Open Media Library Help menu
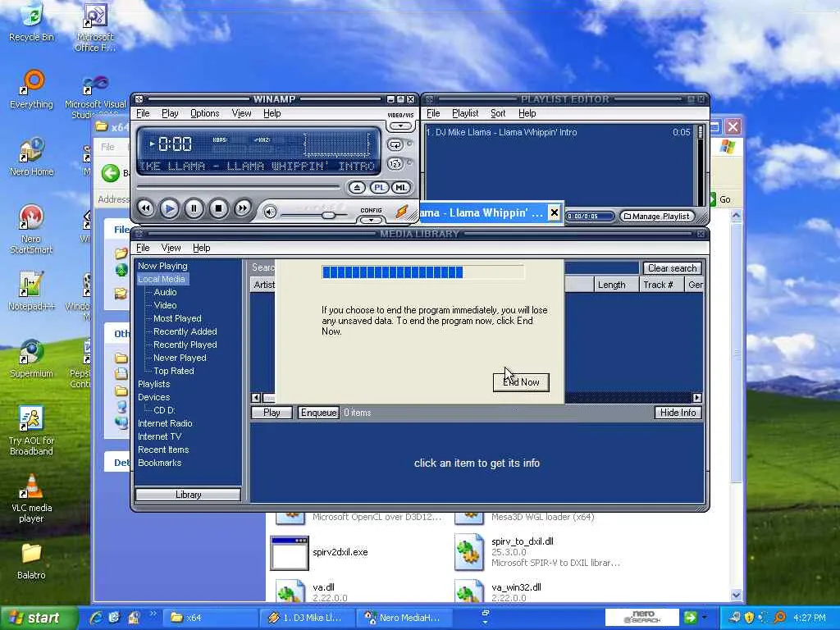 (x=202, y=248)
